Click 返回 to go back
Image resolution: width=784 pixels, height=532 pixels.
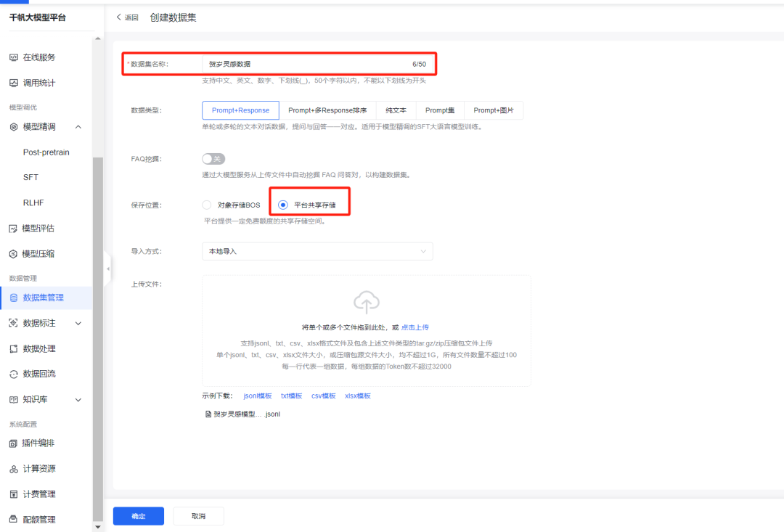click(x=131, y=17)
